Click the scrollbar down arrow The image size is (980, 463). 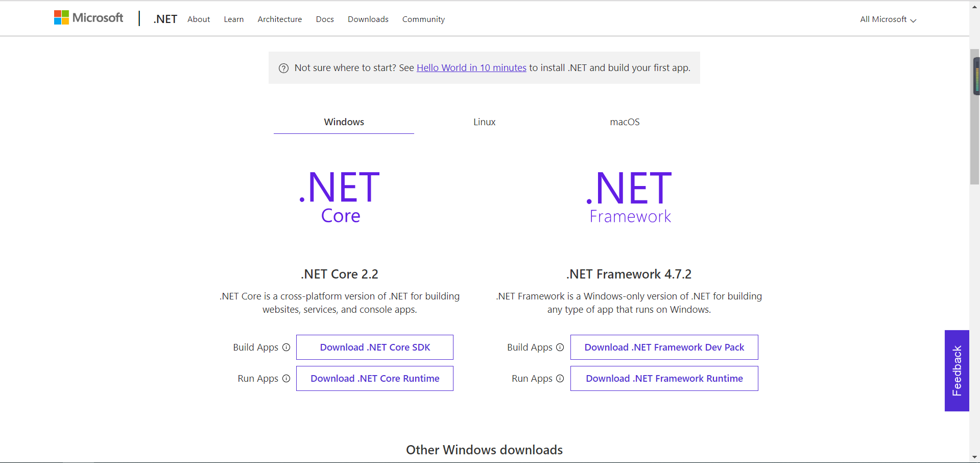974,457
